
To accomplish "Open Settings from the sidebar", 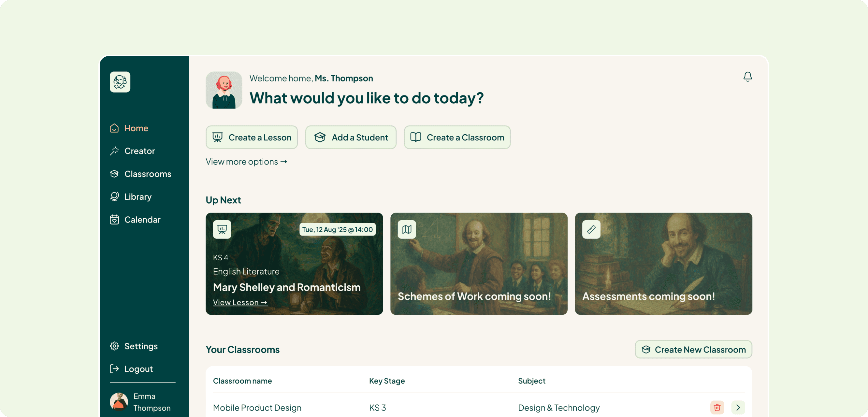I will pyautogui.click(x=140, y=346).
